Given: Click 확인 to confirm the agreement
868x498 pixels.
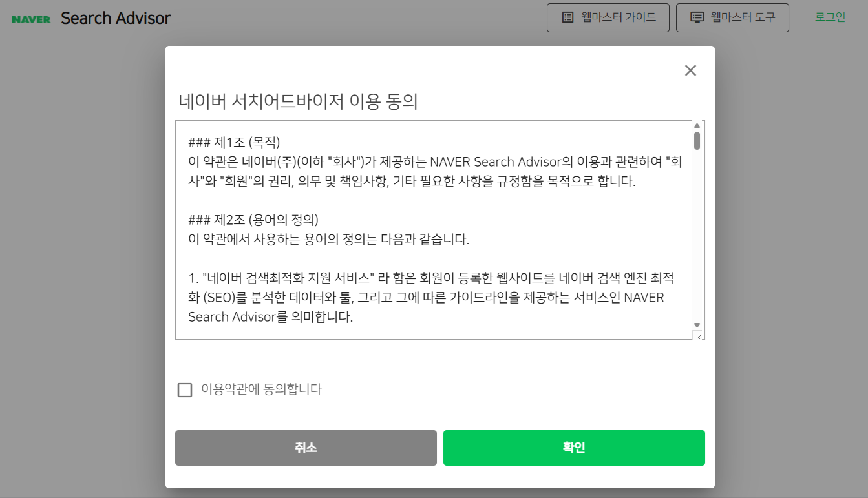Looking at the screenshot, I should (x=573, y=448).
